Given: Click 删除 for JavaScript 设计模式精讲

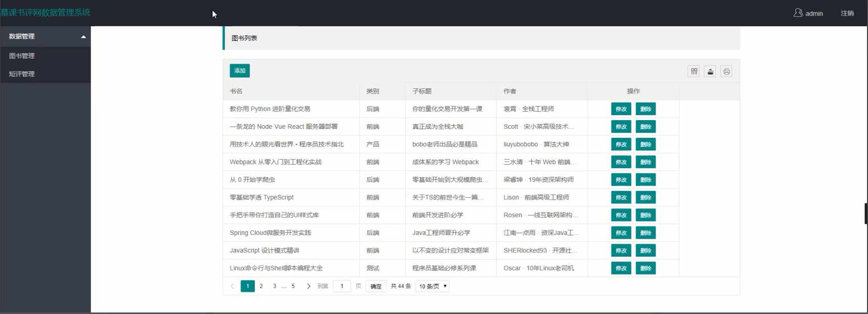Looking at the screenshot, I should tap(646, 250).
